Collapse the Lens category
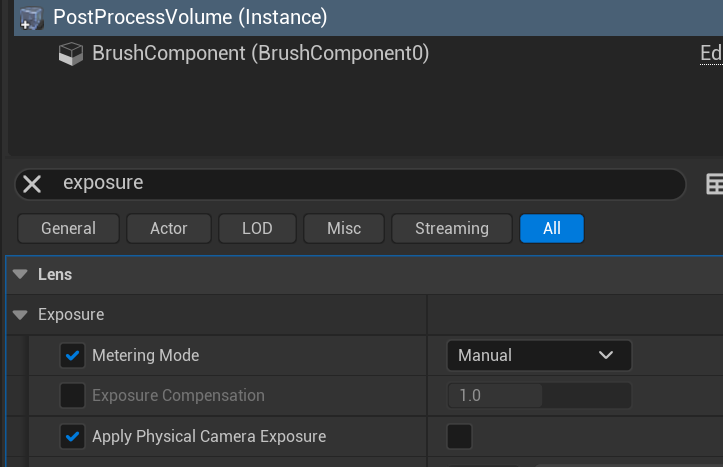Image resolution: width=723 pixels, height=467 pixels. coord(20,274)
